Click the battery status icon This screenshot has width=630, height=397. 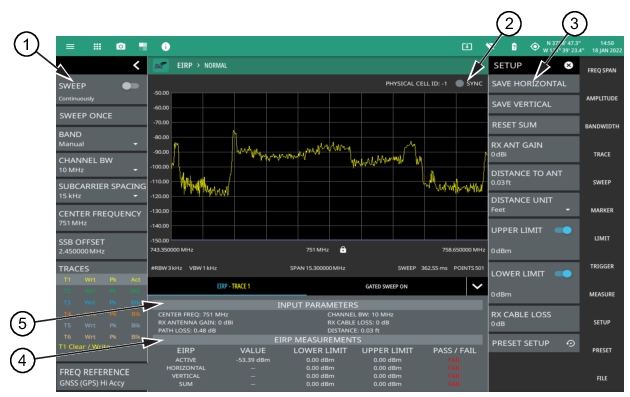[514, 47]
